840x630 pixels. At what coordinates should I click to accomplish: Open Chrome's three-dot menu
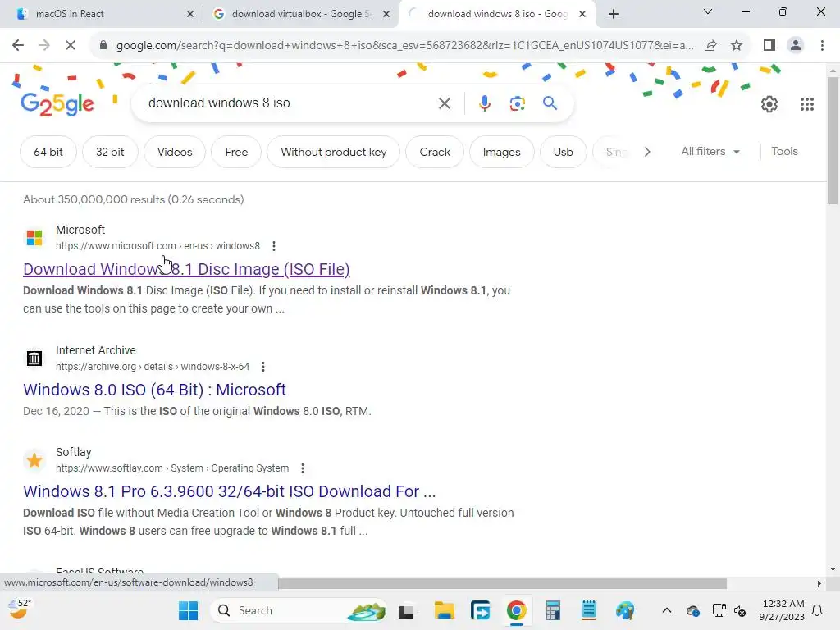(822, 46)
